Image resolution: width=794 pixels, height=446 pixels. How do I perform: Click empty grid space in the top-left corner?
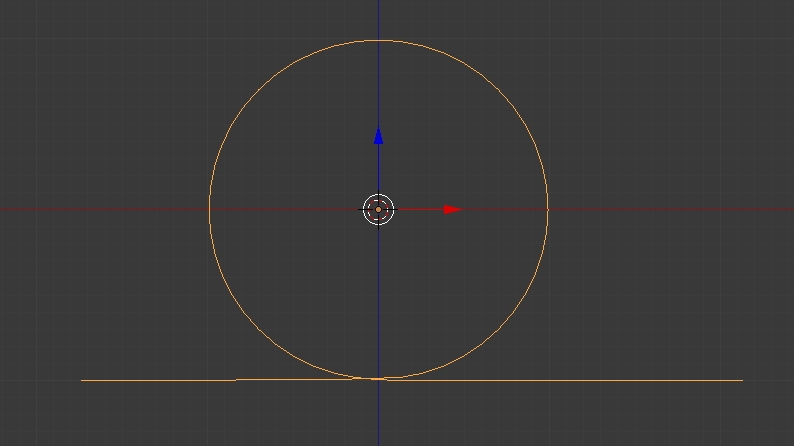(40, 30)
